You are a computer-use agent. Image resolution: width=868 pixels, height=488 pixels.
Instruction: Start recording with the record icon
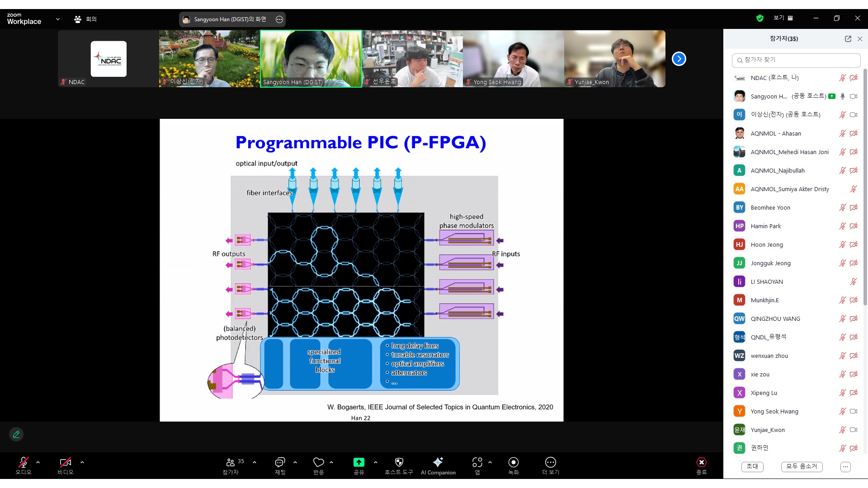point(514,466)
